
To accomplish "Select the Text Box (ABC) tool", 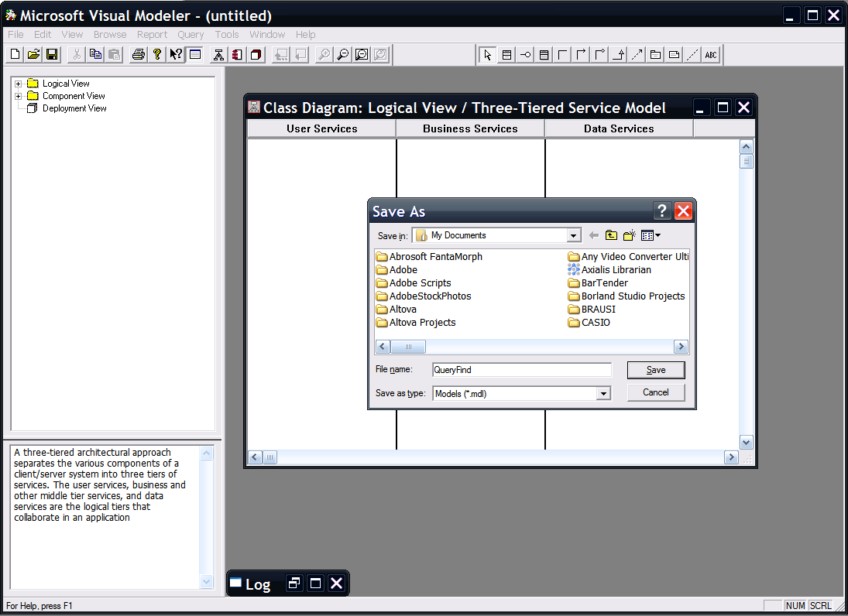I will 711,54.
